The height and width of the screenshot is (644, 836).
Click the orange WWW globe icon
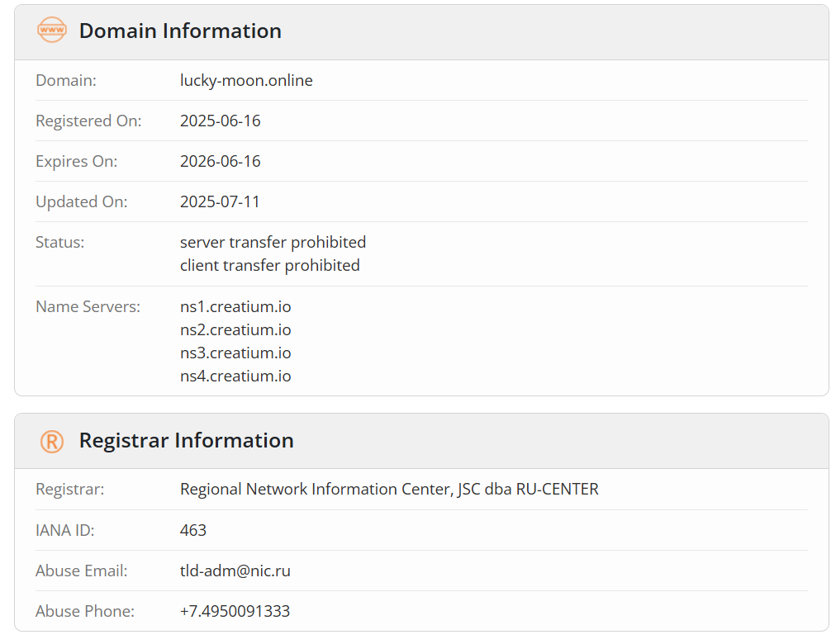(52, 30)
